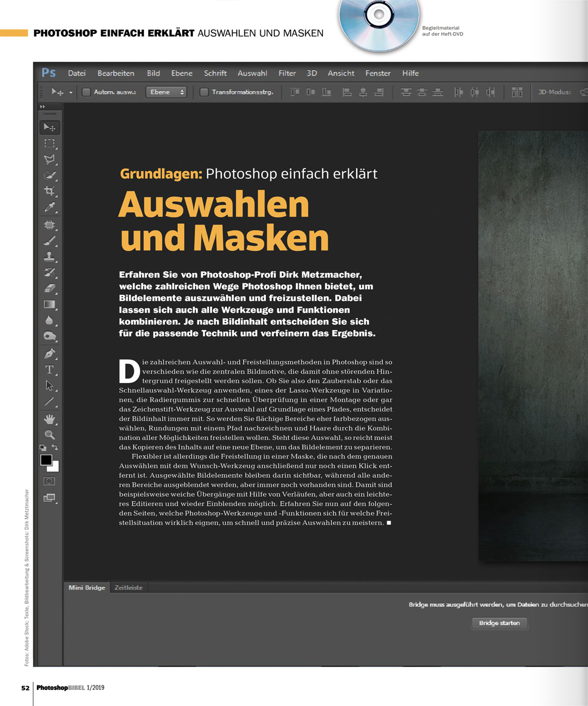Enable the Autom. ausw. checkbox
The image size is (588, 706).
coord(86,92)
